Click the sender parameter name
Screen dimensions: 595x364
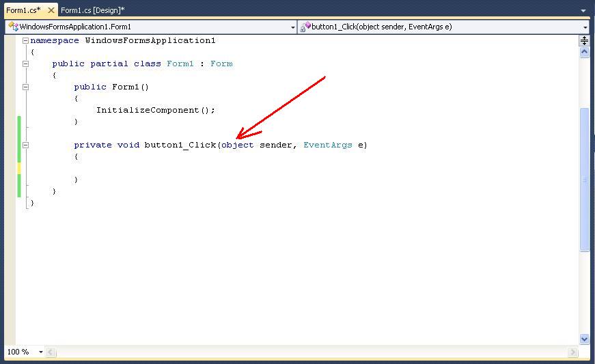pyautogui.click(x=275, y=145)
